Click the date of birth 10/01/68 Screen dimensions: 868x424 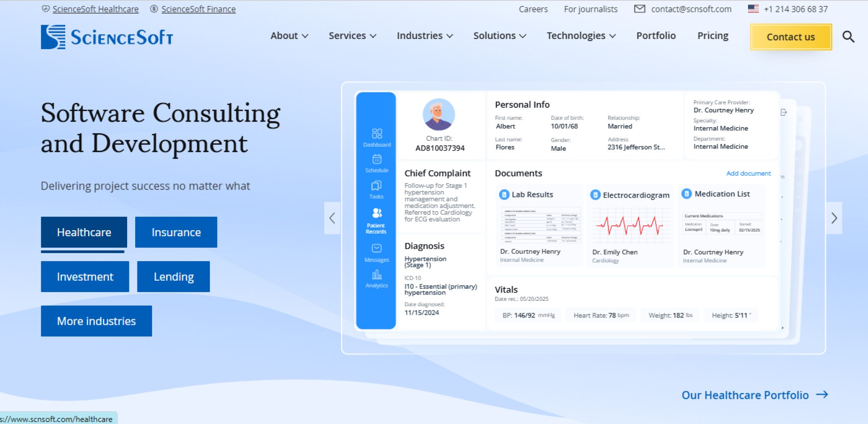coord(564,126)
